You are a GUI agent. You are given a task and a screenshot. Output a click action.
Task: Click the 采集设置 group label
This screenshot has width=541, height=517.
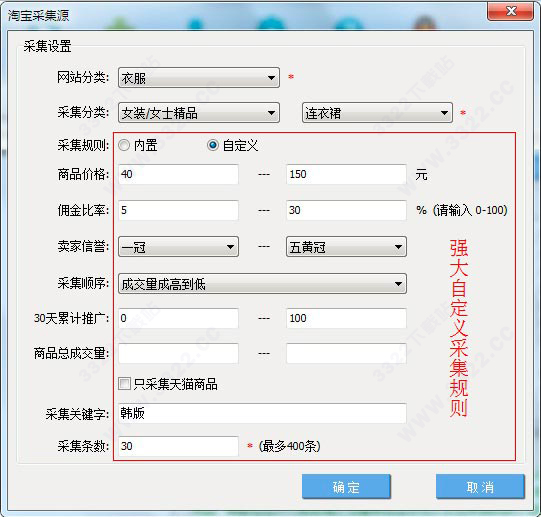click(x=47, y=46)
